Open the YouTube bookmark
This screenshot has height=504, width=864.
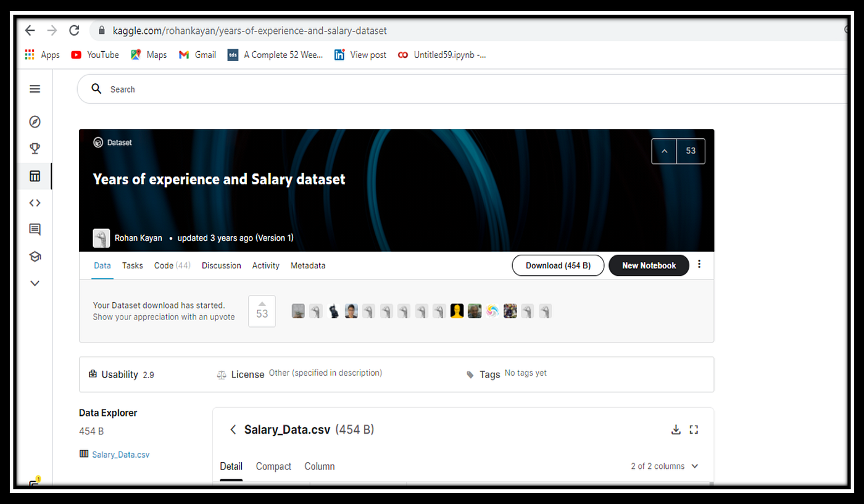94,55
